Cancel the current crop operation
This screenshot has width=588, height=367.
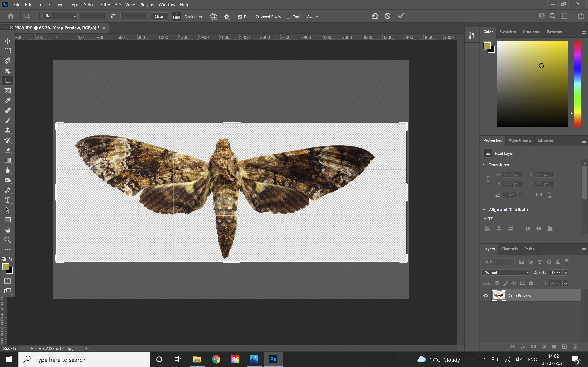click(x=387, y=16)
